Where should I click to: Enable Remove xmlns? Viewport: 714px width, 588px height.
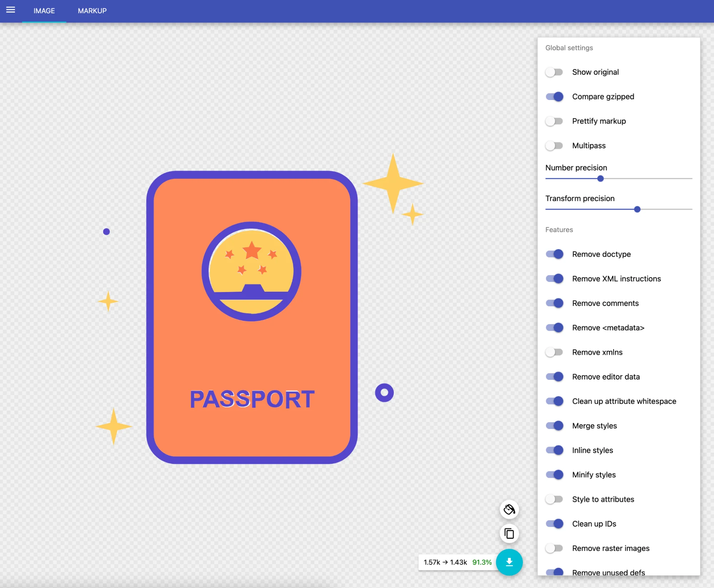[x=554, y=352]
